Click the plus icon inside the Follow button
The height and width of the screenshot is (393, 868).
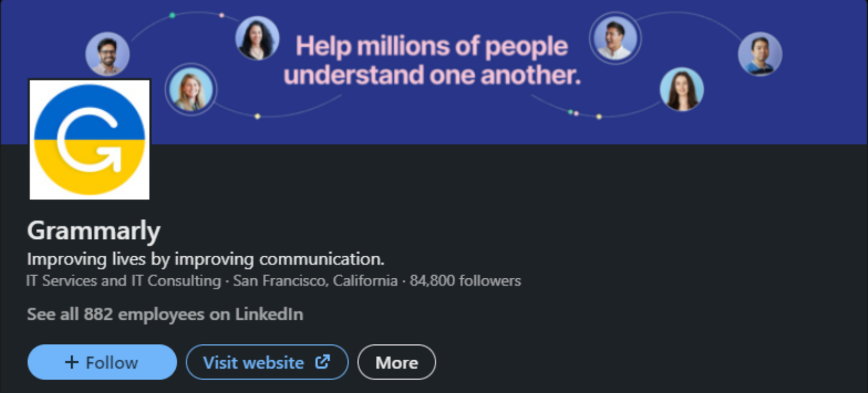72,362
